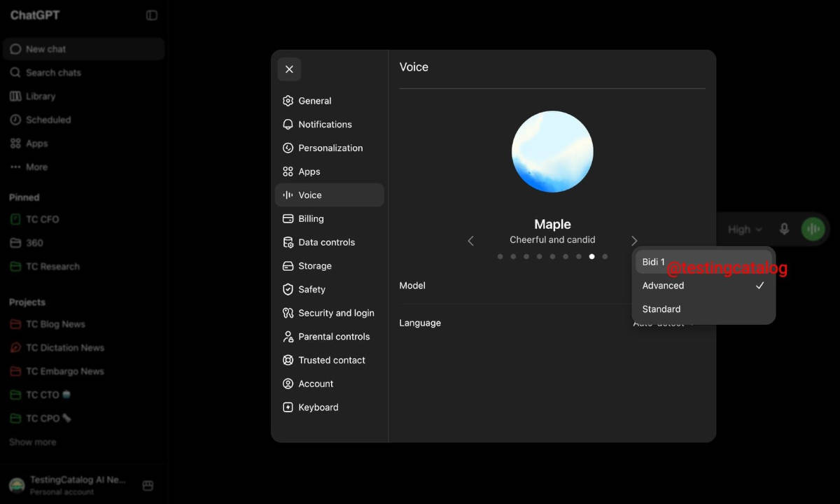The width and height of the screenshot is (840, 504).
Task: Open the TC Blog News project
Action: tap(84, 324)
